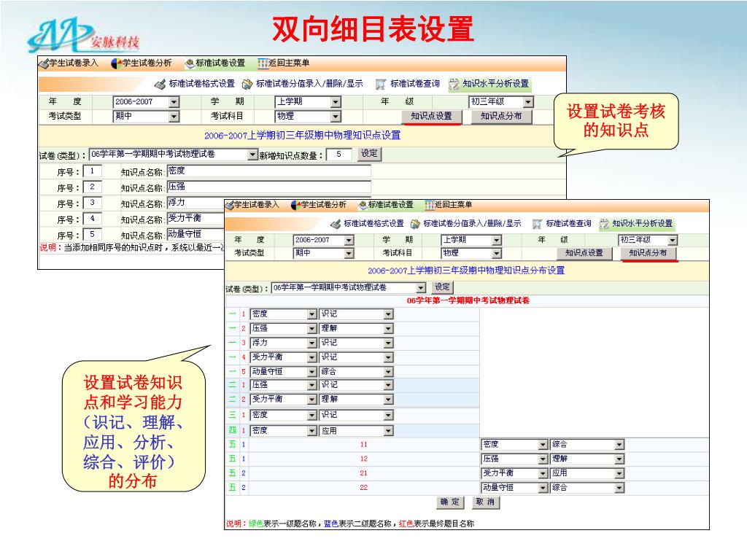Open 知识水平分析设置 link in front window

pos(642,223)
